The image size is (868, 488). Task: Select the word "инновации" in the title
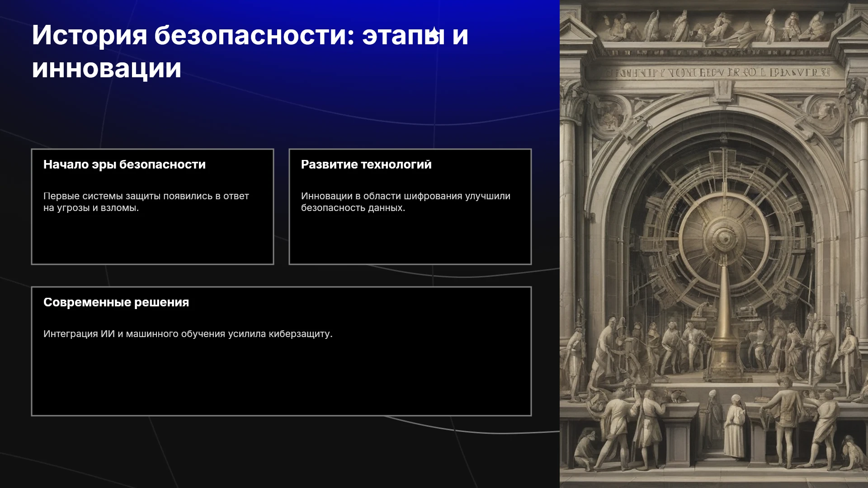[x=107, y=69]
